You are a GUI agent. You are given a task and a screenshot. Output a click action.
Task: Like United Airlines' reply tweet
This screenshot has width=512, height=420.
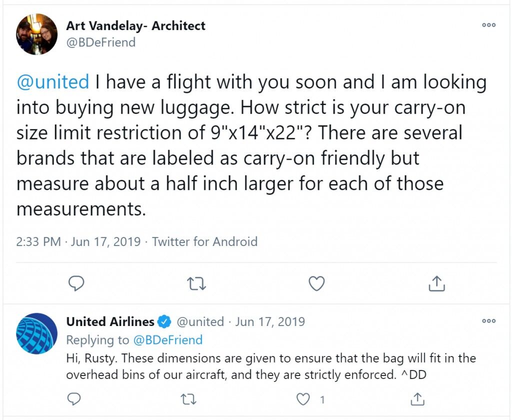303,399
